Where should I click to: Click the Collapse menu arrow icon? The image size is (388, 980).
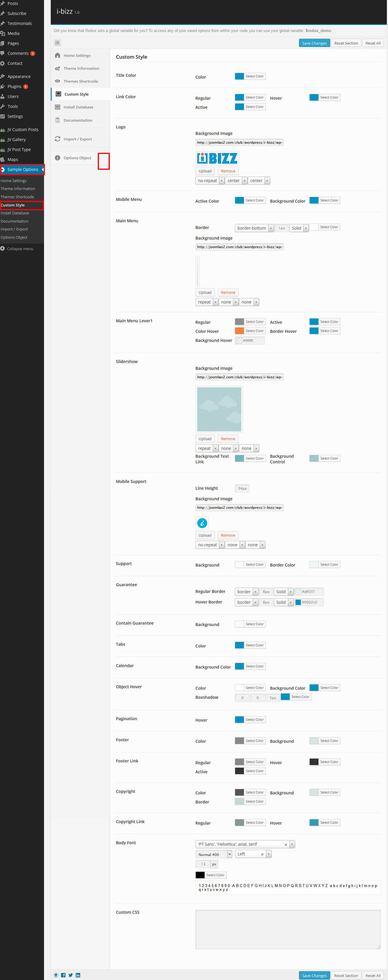tap(2, 248)
